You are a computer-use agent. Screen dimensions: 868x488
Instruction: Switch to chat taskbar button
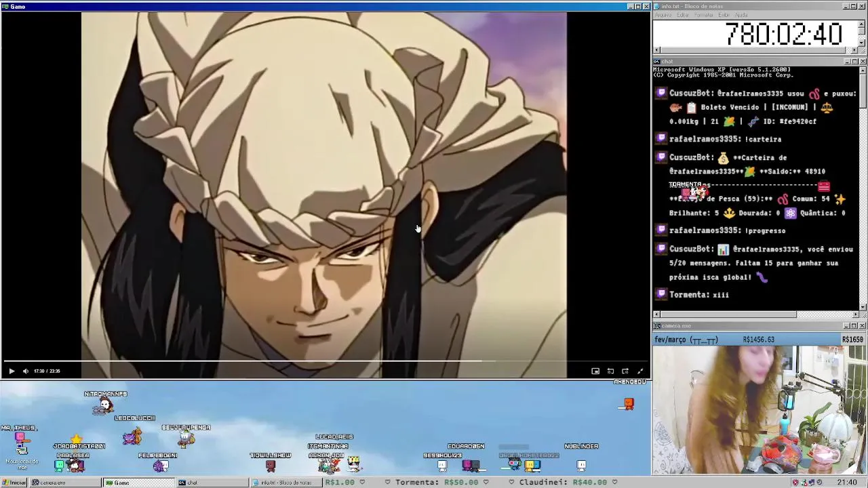212,483
